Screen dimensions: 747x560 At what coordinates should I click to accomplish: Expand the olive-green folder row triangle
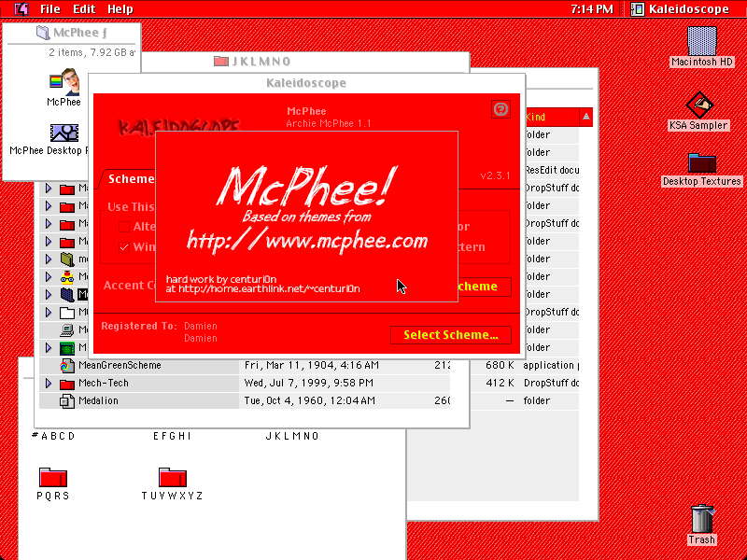[x=49, y=259]
